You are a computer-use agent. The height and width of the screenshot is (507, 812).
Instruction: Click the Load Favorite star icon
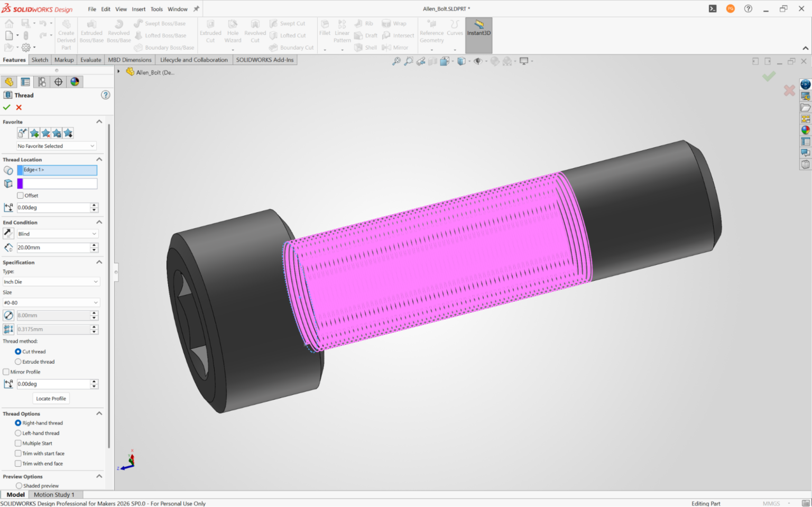click(68, 133)
